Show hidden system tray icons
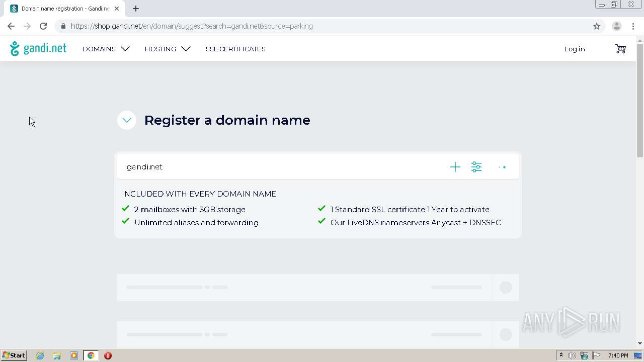 click(x=561, y=355)
